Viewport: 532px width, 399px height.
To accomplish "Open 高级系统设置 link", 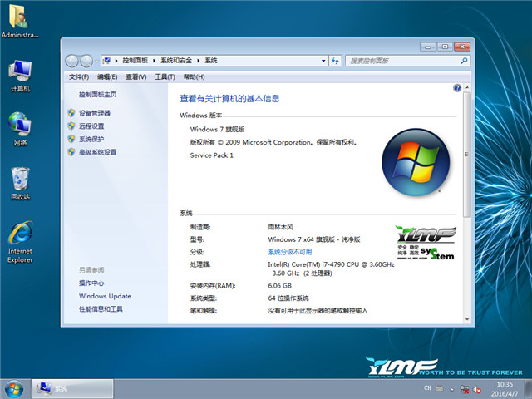I will coord(98,152).
